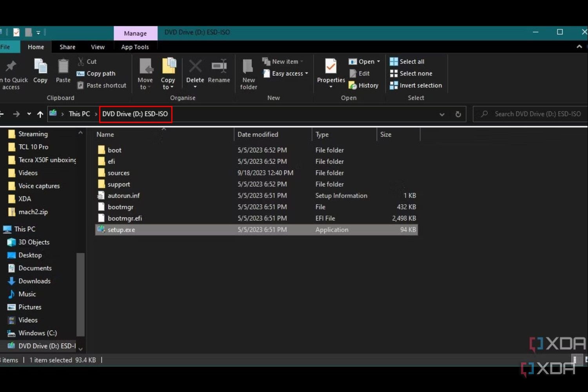Viewport: 588px width, 392px height.
Task: Click Invert selection in the ribbon
Action: point(416,85)
